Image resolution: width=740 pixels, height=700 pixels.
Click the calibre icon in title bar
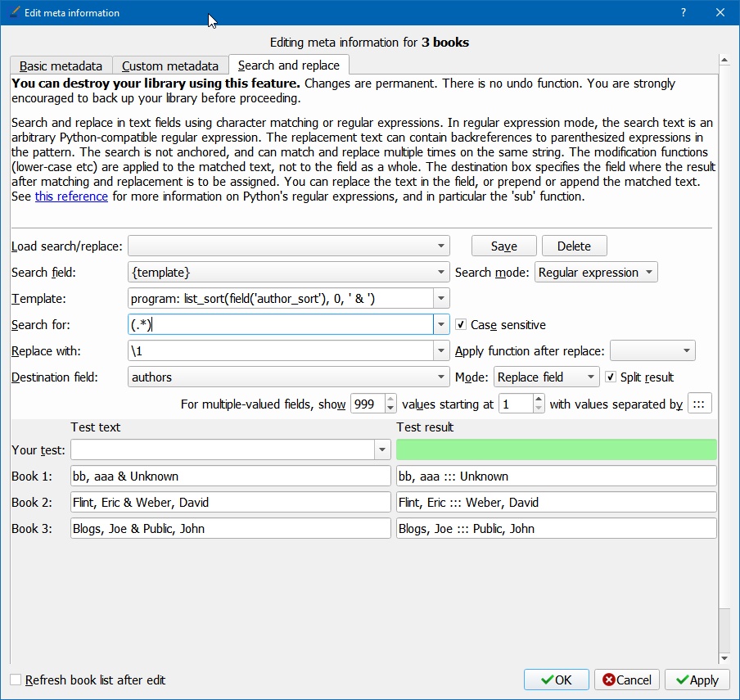tap(13, 12)
